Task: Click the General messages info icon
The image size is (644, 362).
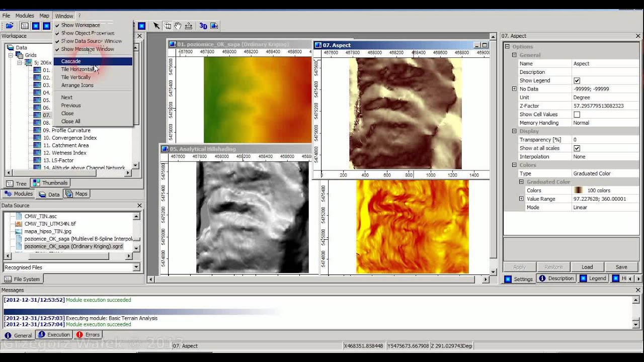Action: coord(8,335)
